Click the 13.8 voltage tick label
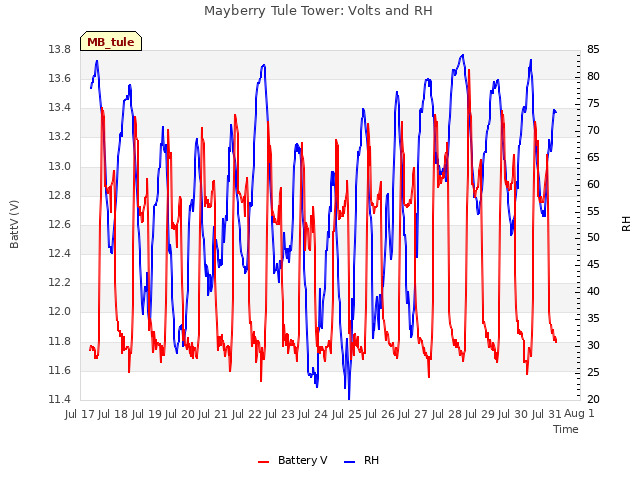 click(60, 50)
